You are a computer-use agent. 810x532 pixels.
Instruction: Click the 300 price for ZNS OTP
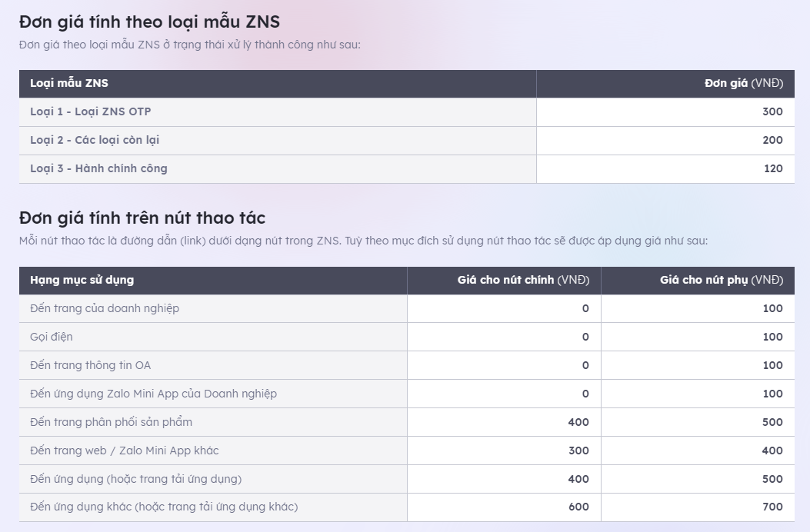coord(772,111)
